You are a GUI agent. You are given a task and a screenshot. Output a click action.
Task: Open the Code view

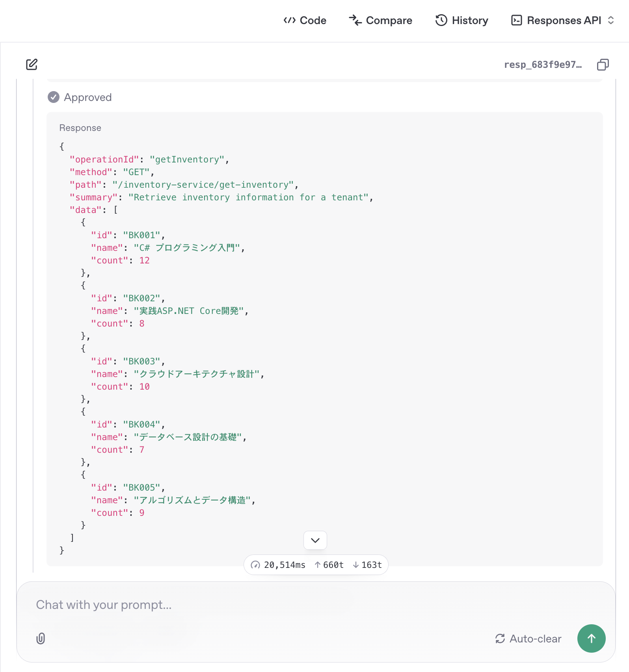305,21
